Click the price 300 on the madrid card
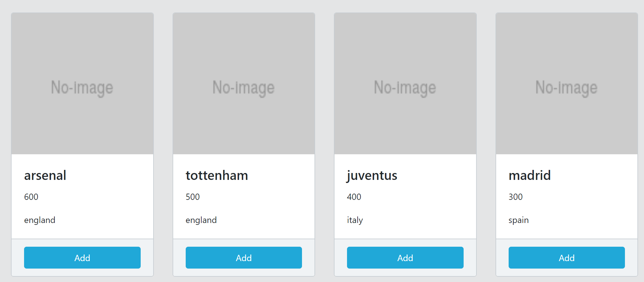The height and width of the screenshot is (282, 644). pyautogui.click(x=515, y=197)
